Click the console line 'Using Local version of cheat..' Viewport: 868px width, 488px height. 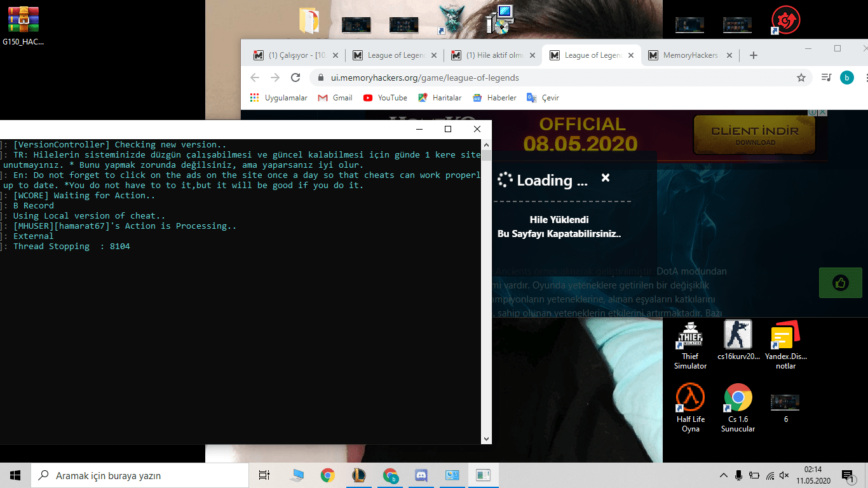[90, 216]
